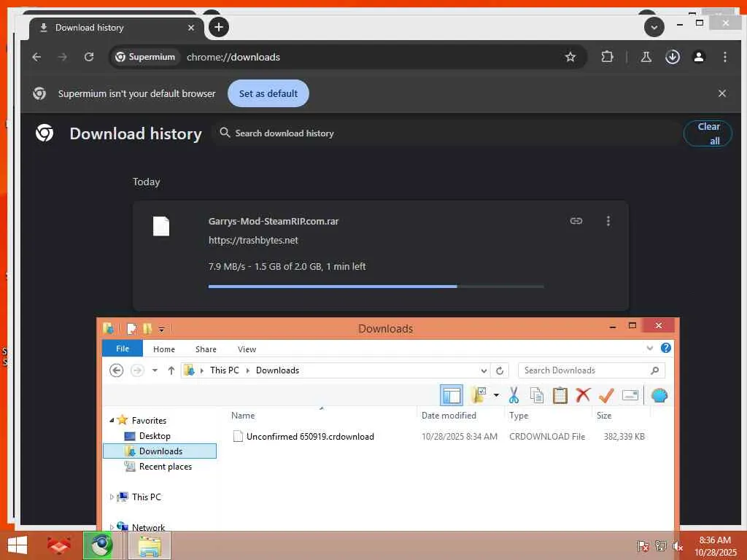Click the file icon of Garrys-Mod download
Image resolution: width=747 pixels, height=560 pixels.
point(161,226)
